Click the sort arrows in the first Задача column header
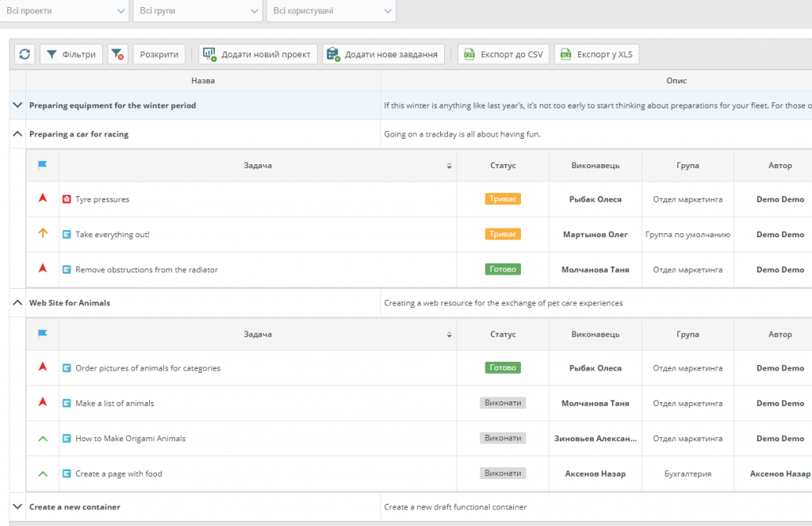The width and height of the screenshot is (812, 526). 450,166
